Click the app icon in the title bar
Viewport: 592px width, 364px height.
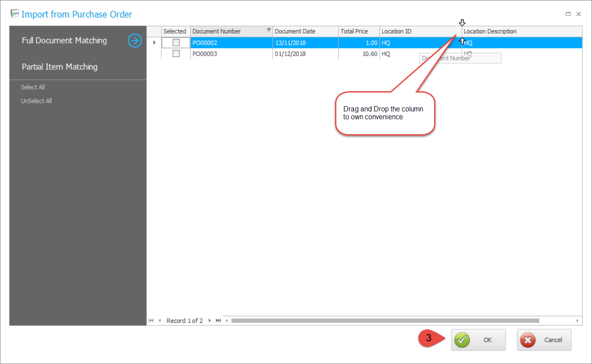pyautogui.click(x=15, y=14)
